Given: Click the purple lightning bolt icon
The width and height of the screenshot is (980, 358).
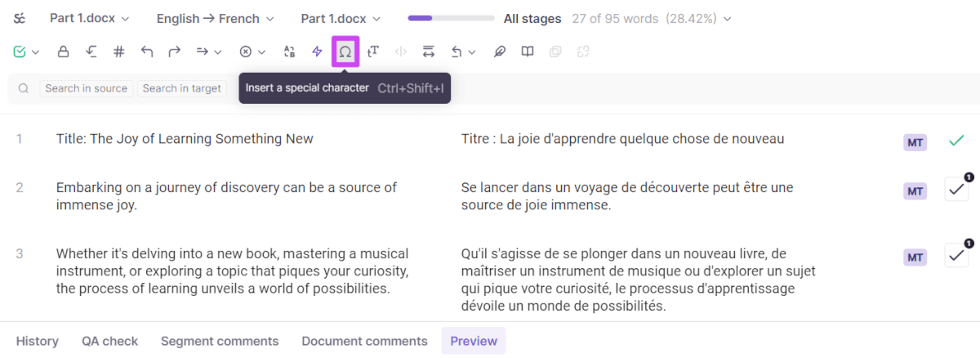Looking at the screenshot, I should click(318, 51).
